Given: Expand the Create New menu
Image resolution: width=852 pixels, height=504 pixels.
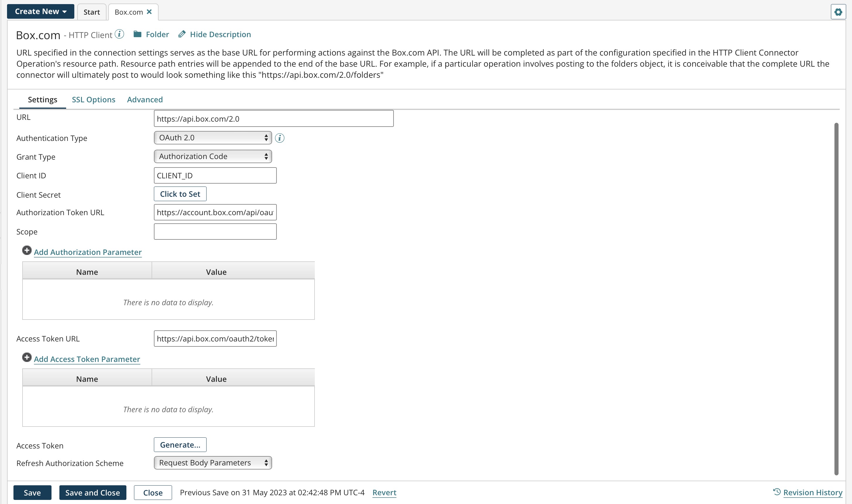Looking at the screenshot, I should (x=40, y=11).
